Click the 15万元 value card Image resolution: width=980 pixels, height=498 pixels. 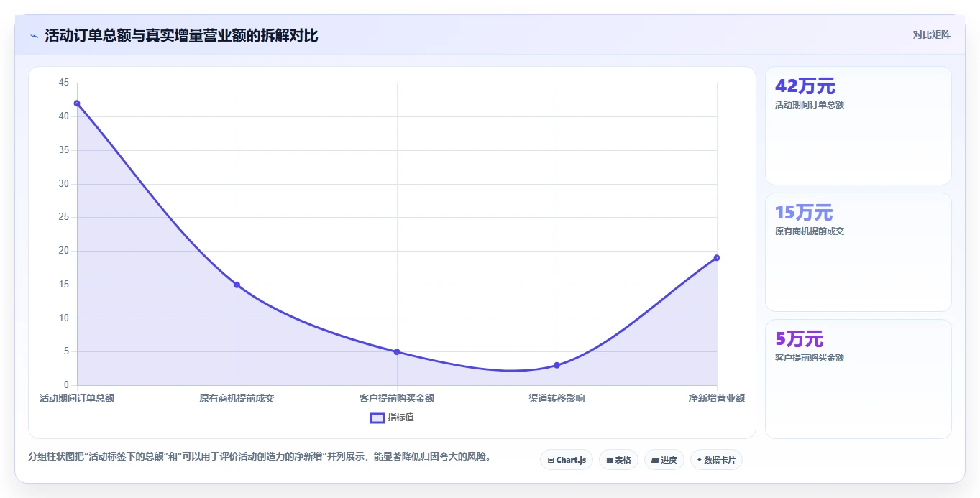(x=858, y=252)
